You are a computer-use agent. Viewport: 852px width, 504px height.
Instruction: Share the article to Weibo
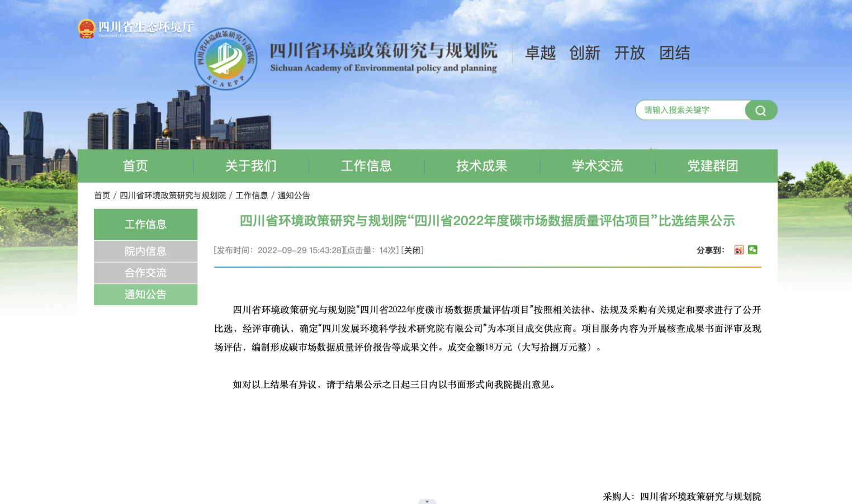coord(739,250)
